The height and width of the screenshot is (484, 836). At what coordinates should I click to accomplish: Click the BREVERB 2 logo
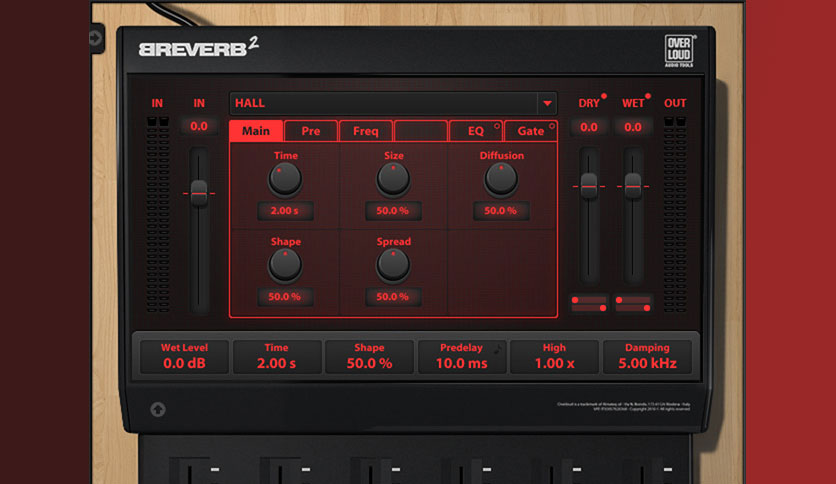pyautogui.click(x=198, y=47)
